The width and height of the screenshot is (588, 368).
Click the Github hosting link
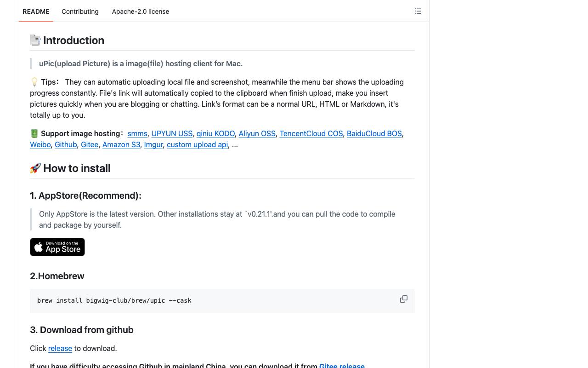click(66, 144)
